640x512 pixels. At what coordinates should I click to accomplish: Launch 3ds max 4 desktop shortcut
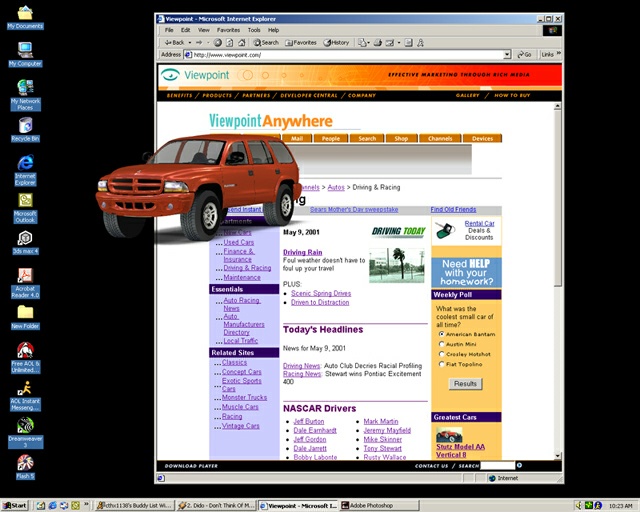click(25, 242)
